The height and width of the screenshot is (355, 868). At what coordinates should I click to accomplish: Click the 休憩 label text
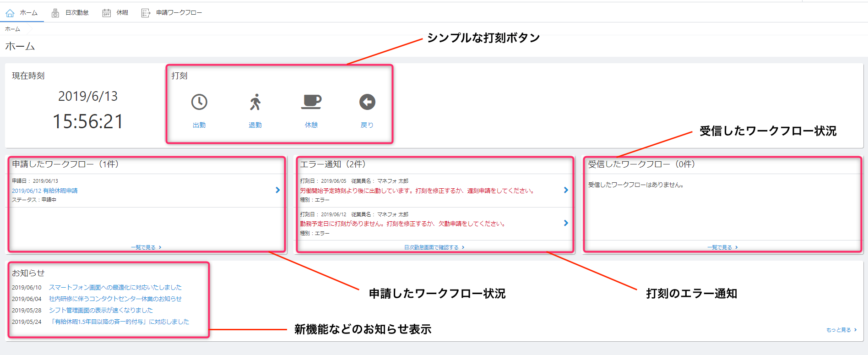(311, 125)
